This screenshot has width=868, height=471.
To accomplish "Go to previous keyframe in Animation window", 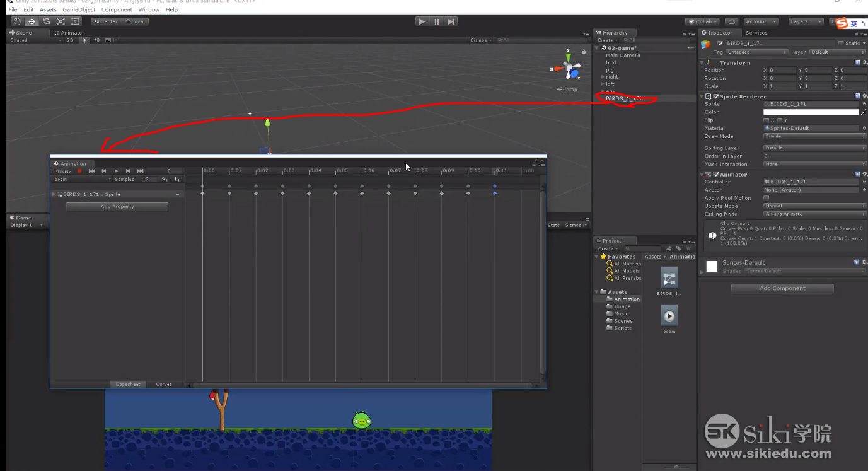I will [104, 171].
